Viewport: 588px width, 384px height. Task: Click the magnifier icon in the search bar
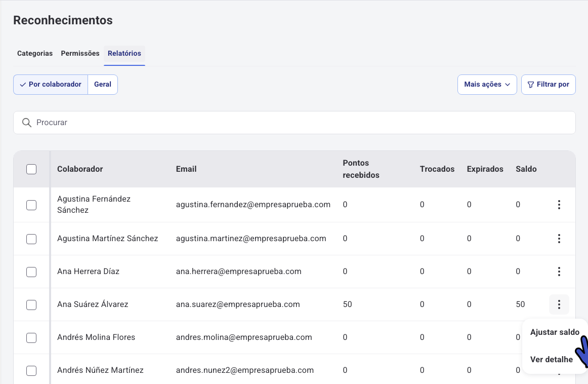click(x=27, y=123)
